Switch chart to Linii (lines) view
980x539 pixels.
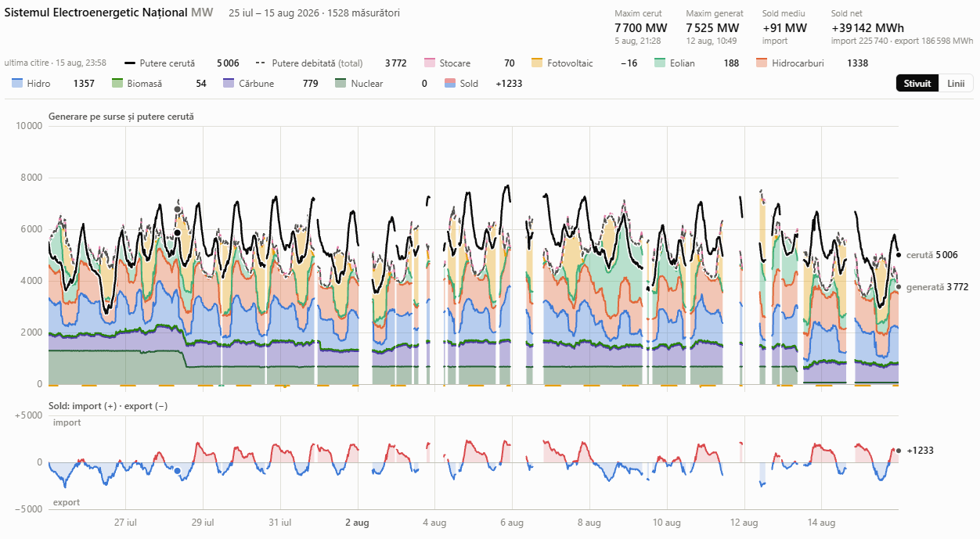tap(956, 84)
